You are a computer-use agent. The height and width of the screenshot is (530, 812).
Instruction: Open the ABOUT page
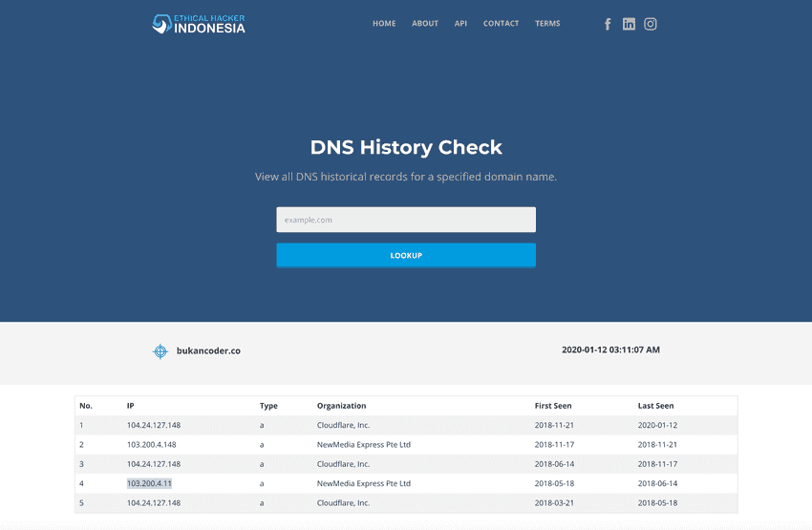[425, 24]
